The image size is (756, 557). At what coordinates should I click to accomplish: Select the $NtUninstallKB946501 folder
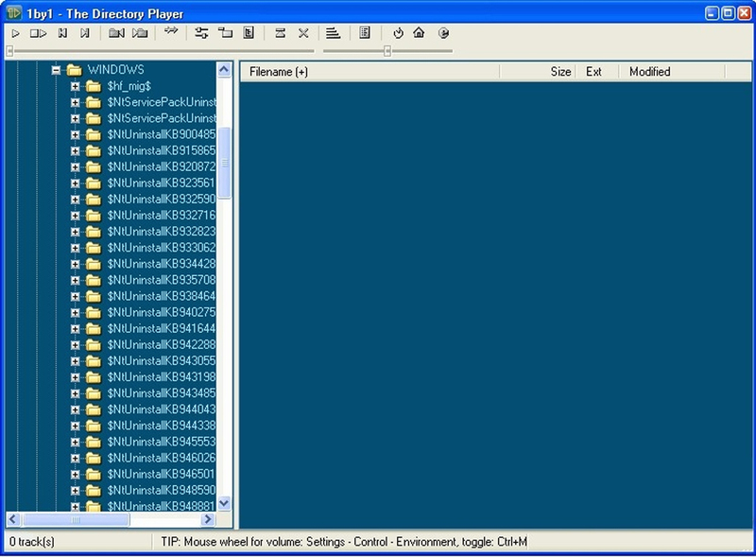click(161, 474)
